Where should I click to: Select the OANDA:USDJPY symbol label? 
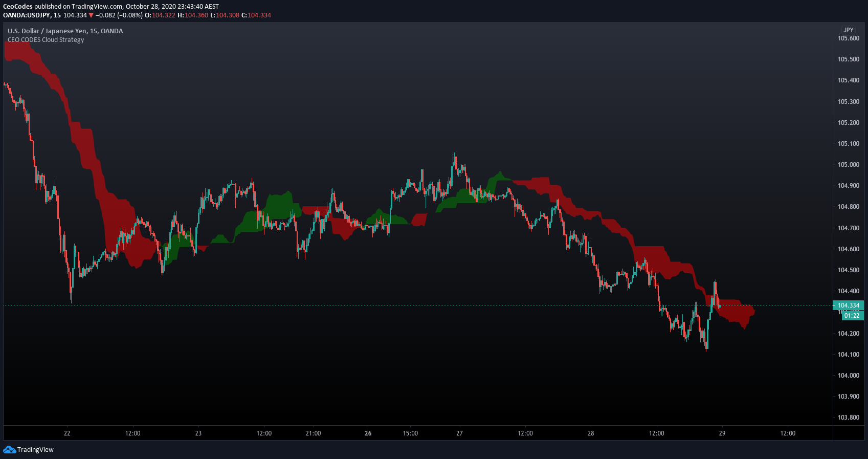pos(27,15)
